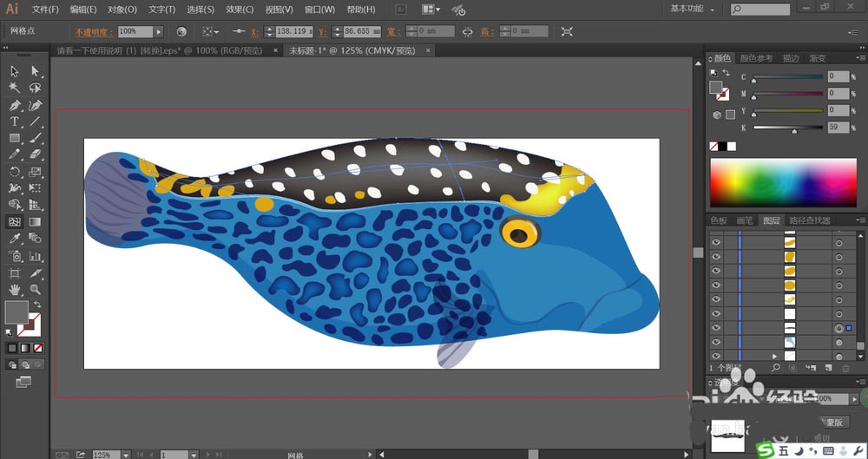
Task: Click the Magic Wand tool
Action: 15,88
